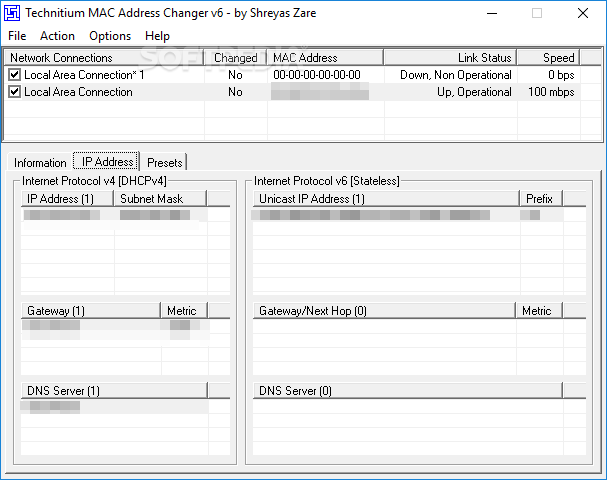The height and width of the screenshot is (480, 607).
Task: Switch to the Presets tab
Action: pos(165,163)
